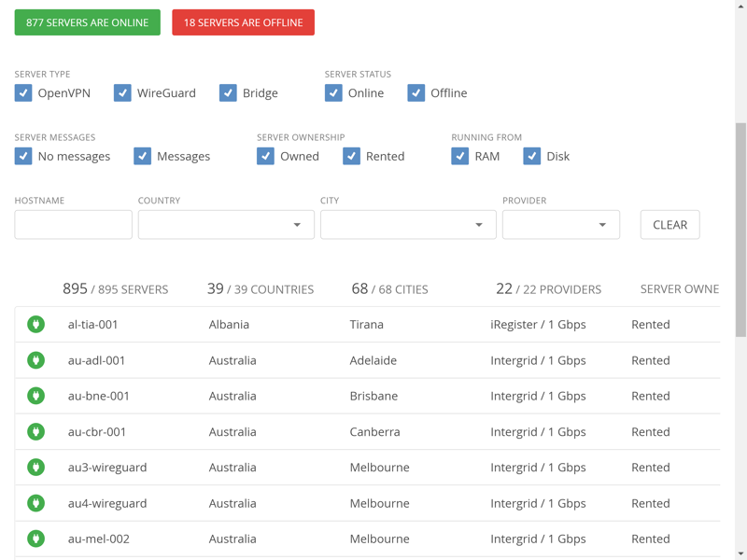Image resolution: width=747 pixels, height=560 pixels.
Task: Sort by the Countries column header
Action: [261, 289]
